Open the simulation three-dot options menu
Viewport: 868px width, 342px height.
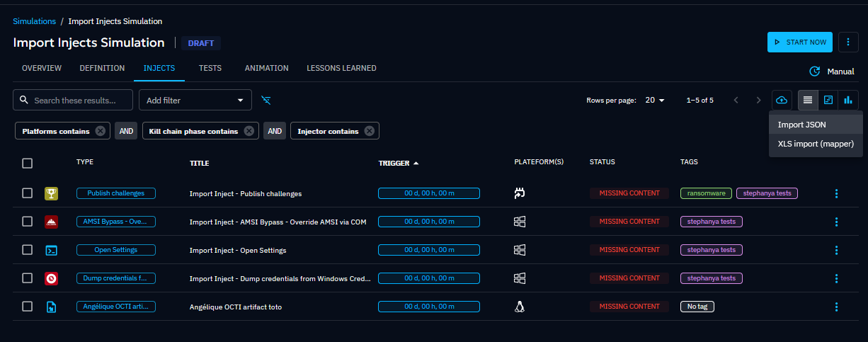click(848, 42)
